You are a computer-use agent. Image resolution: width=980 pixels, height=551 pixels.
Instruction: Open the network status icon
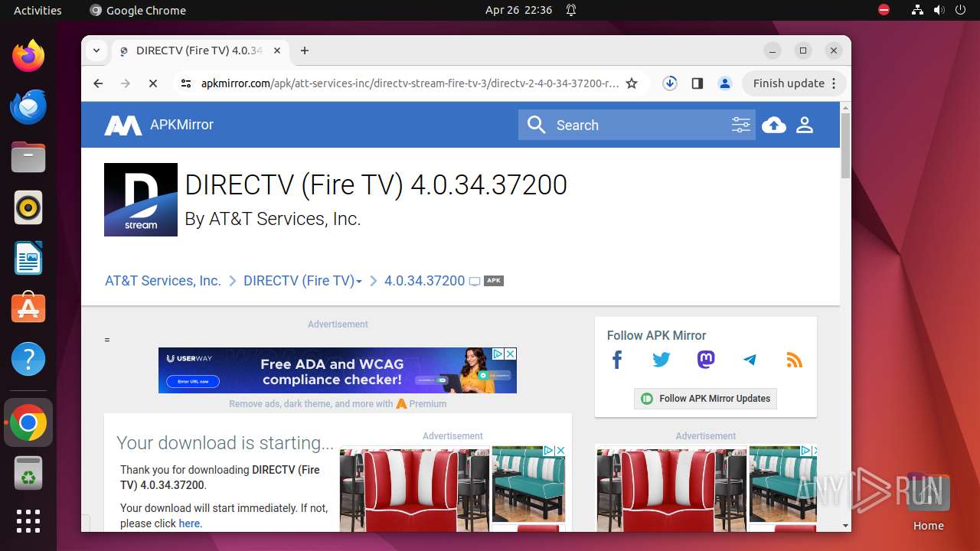917,10
